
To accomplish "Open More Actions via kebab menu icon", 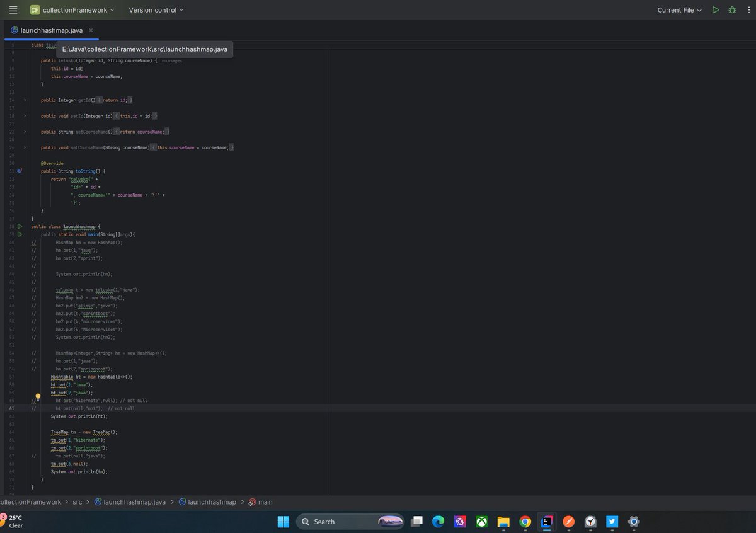I will (x=749, y=9).
